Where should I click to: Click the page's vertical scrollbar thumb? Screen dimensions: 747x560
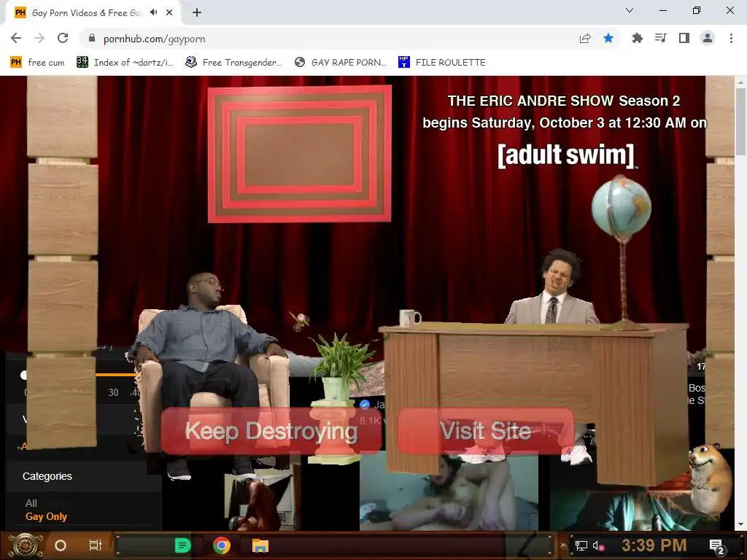[740, 122]
